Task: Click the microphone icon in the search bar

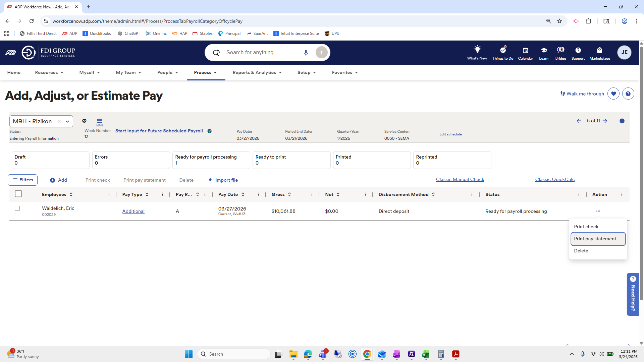Action: click(306, 52)
